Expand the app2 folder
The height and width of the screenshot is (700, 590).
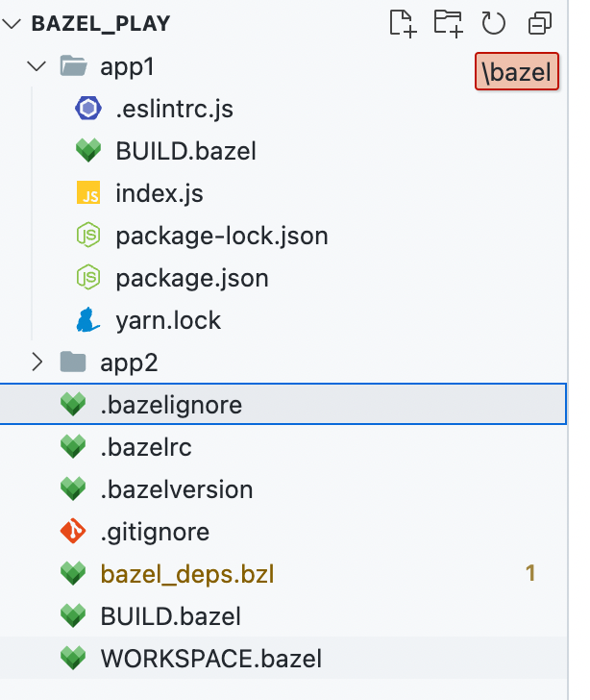(37, 362)
